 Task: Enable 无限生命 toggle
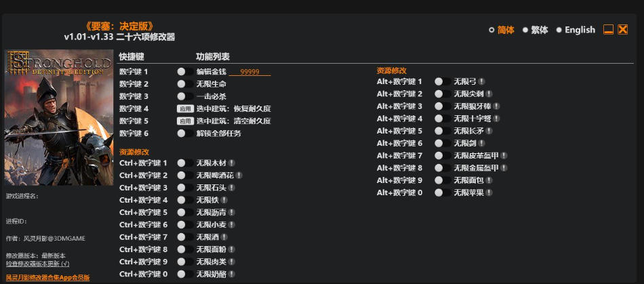point(185,84)
